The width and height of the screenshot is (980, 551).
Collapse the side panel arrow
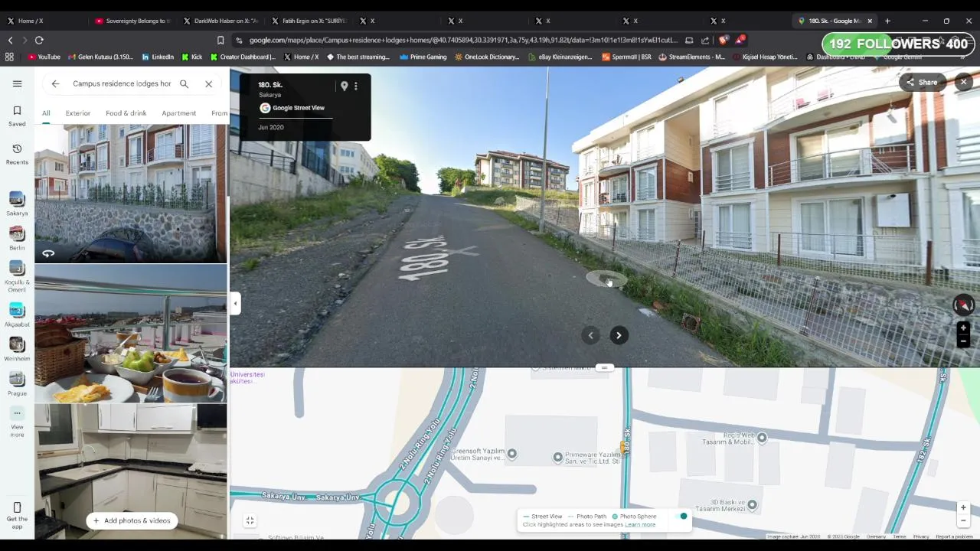(x=235, y=304)
